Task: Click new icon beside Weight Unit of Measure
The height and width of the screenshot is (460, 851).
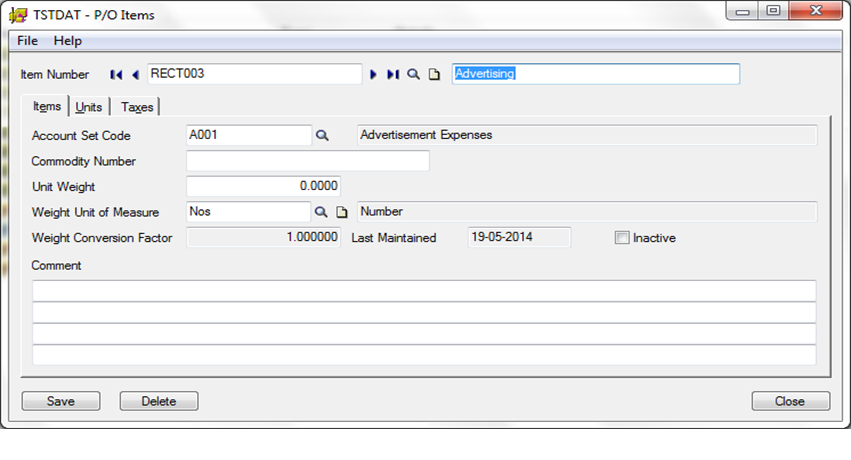Action: coord(341,212)
